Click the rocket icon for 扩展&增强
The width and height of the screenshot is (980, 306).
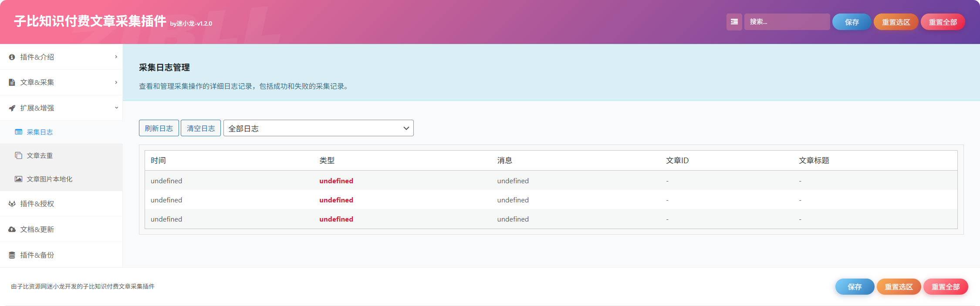12,108
